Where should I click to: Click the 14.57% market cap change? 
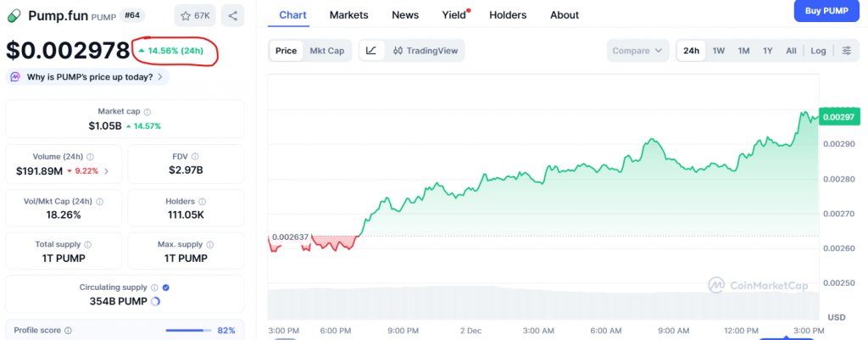click(x=143, y=126)
